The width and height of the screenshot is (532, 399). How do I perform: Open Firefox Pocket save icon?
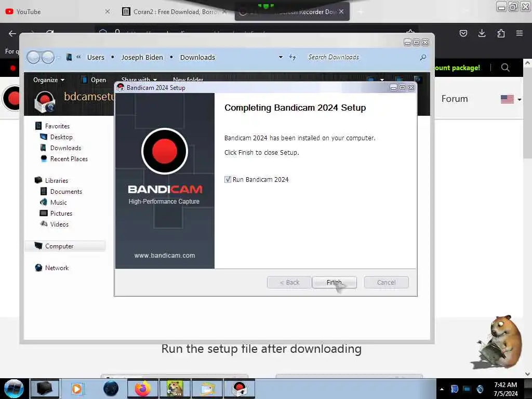coord(463,33)
